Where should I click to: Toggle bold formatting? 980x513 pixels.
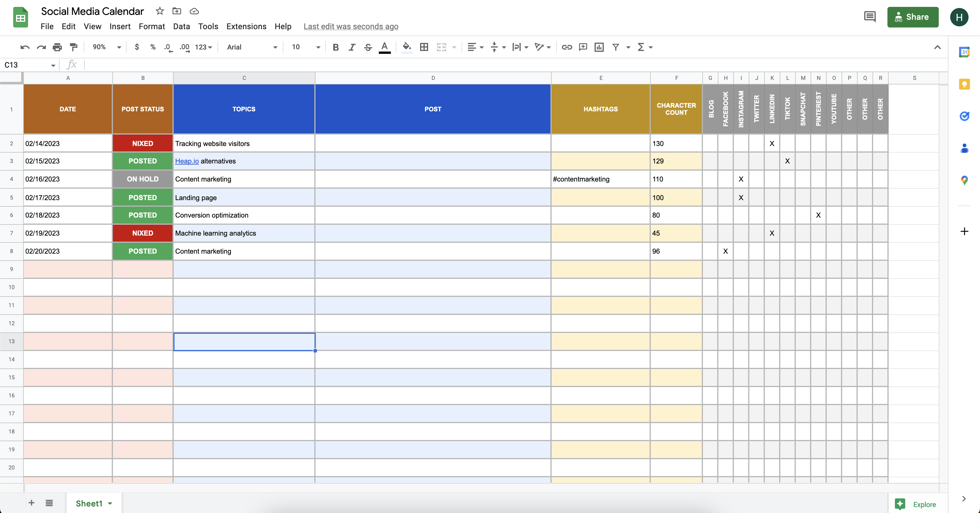[x=336, y=47]
